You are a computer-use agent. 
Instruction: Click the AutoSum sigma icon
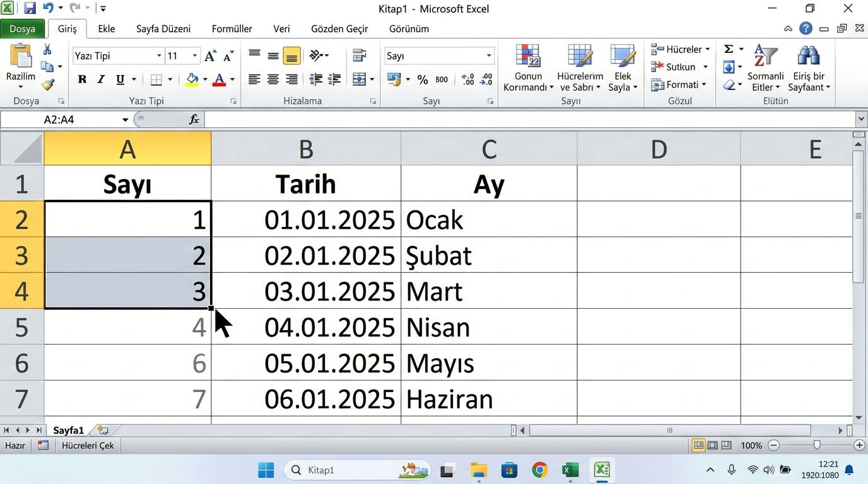[x=728, y=49]
